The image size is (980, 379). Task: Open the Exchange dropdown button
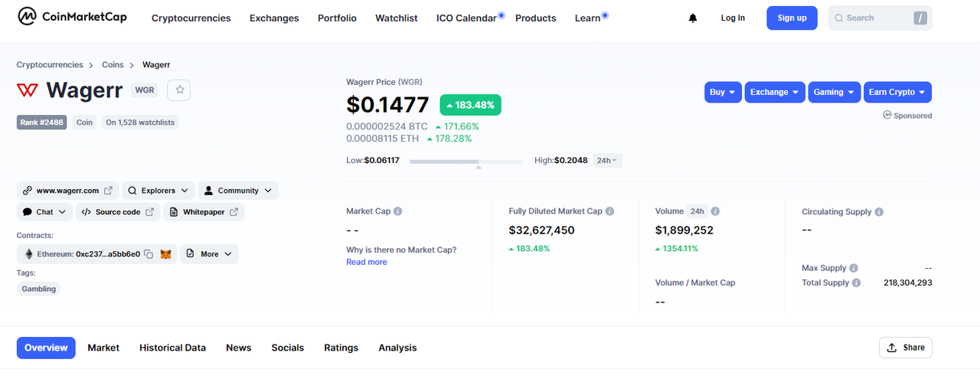coord(775,92)
